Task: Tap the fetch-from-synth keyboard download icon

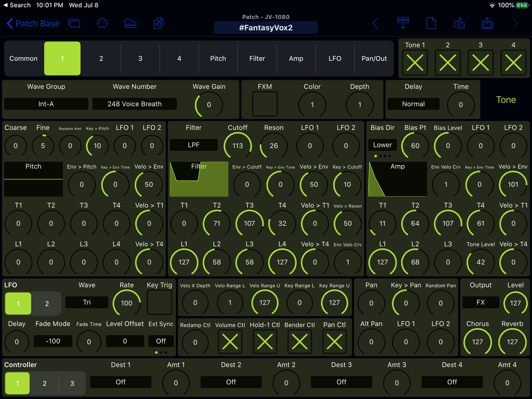Action: coord(403,23)
